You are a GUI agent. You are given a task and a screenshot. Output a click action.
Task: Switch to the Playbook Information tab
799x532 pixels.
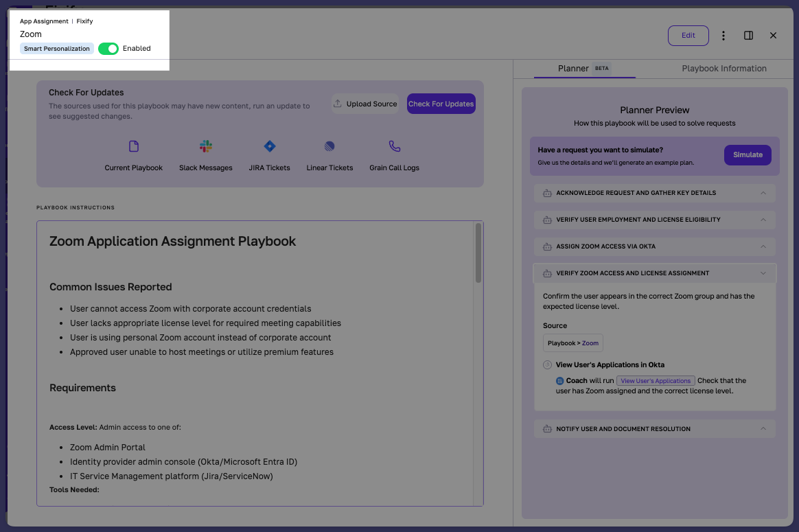click(724, 68)
